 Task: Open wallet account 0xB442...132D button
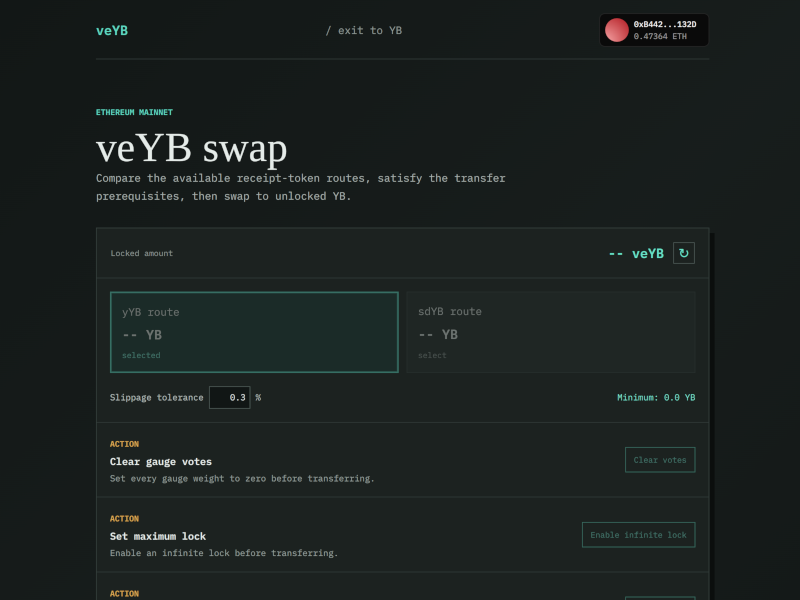click(654, 30)
